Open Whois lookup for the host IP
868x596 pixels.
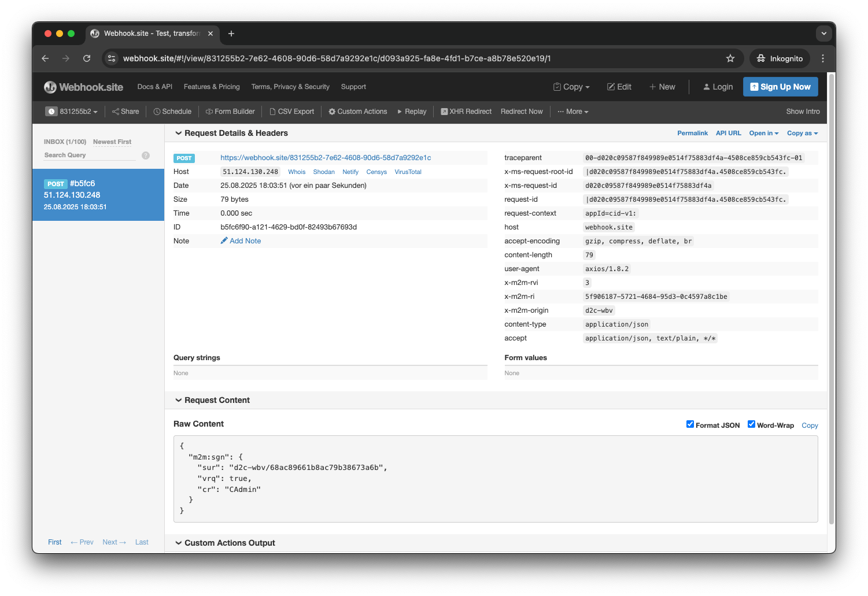point(296,172)
